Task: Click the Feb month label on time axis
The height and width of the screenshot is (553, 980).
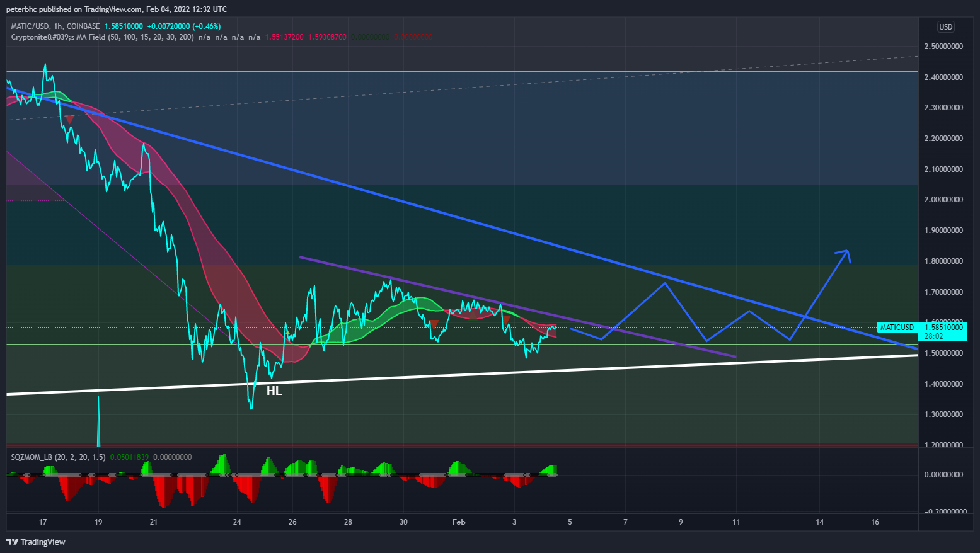Action: tap(459, 522)
